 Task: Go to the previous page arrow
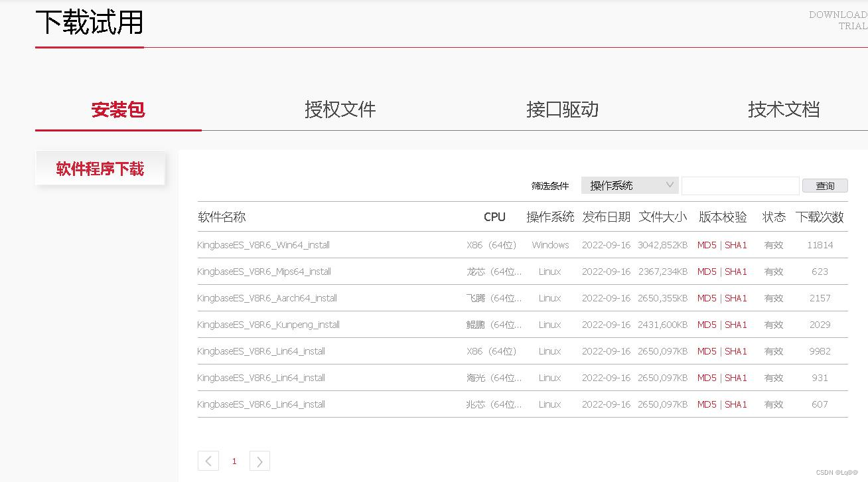(208, 461)
